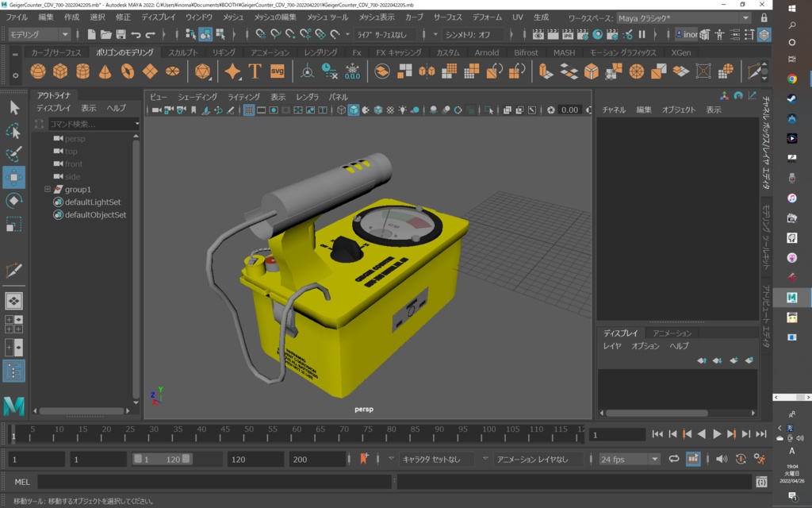812x508 pixels.
Task: Select the Move tool in the toolbox
Action: click(13, 177)
